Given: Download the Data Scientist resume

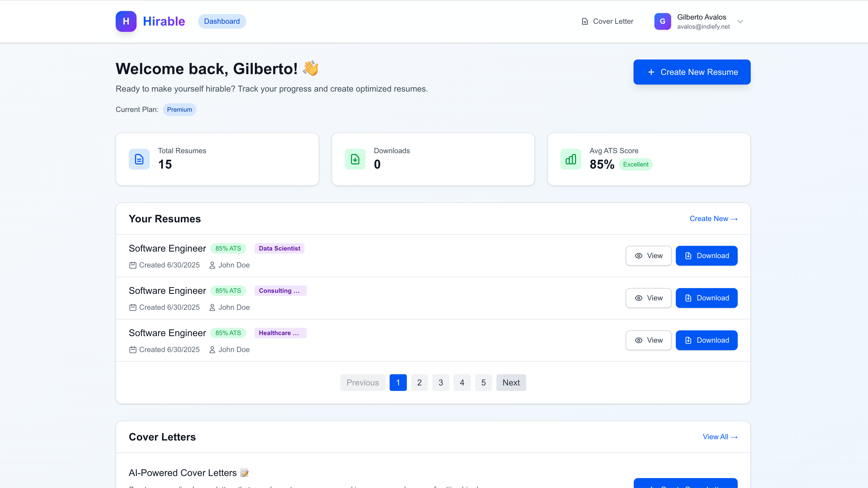Looking at the screenshot, I should click(707, 256).
